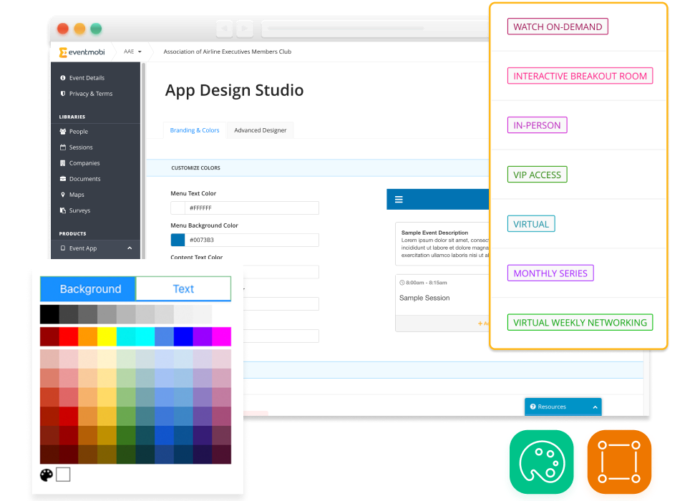Click the Menu Background Color blue swatch

point(178,240)
